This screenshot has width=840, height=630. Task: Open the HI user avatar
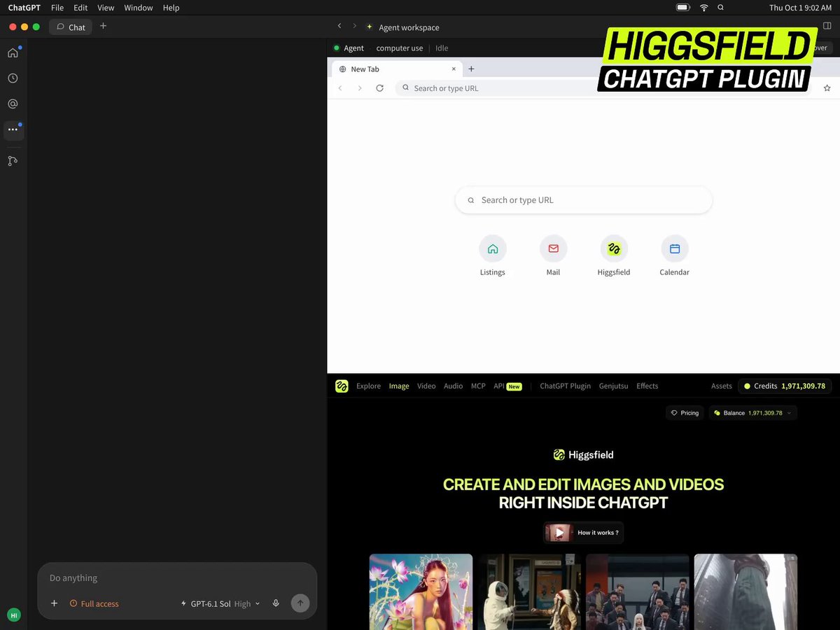[13, 615]
